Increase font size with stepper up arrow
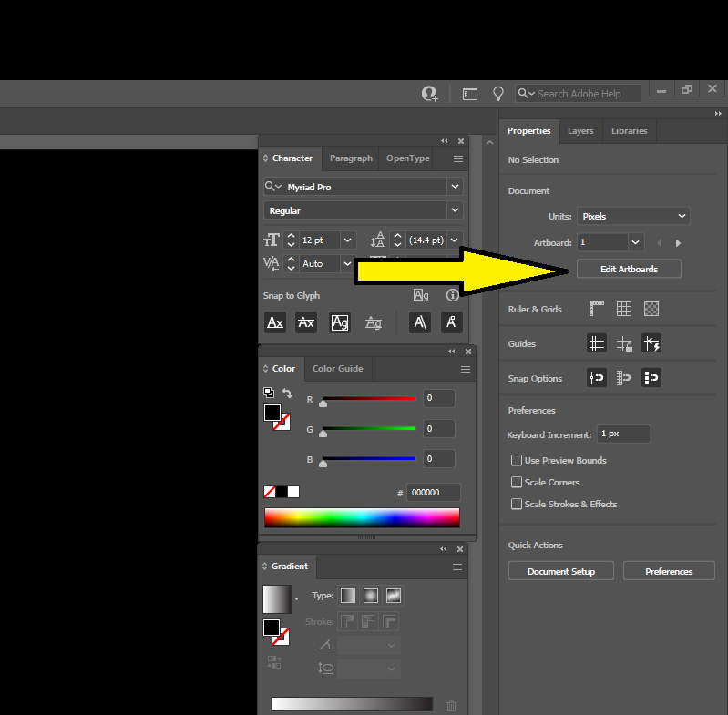Image resolution: width=728 pixels, height=715 pixels. coord(291,236)
